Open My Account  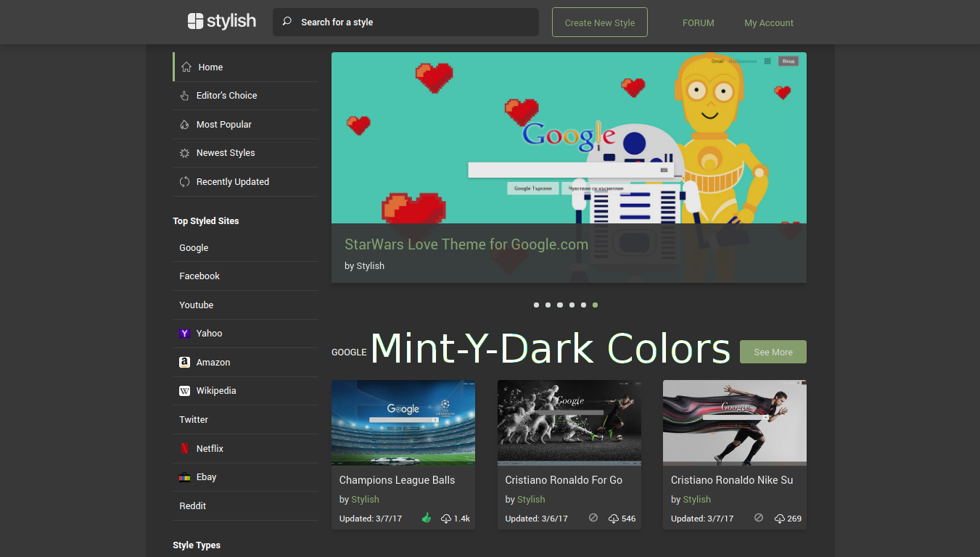click(769, 22)
